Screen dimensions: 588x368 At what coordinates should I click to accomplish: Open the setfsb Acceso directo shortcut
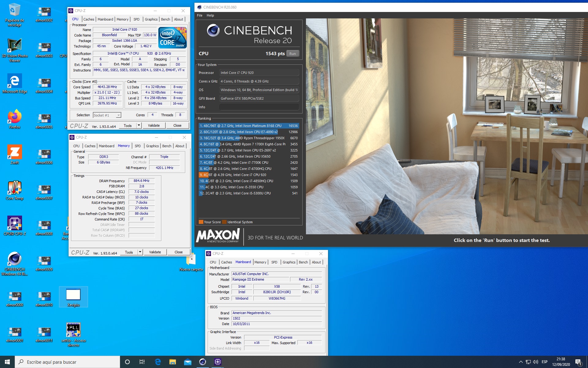[73, 335]
